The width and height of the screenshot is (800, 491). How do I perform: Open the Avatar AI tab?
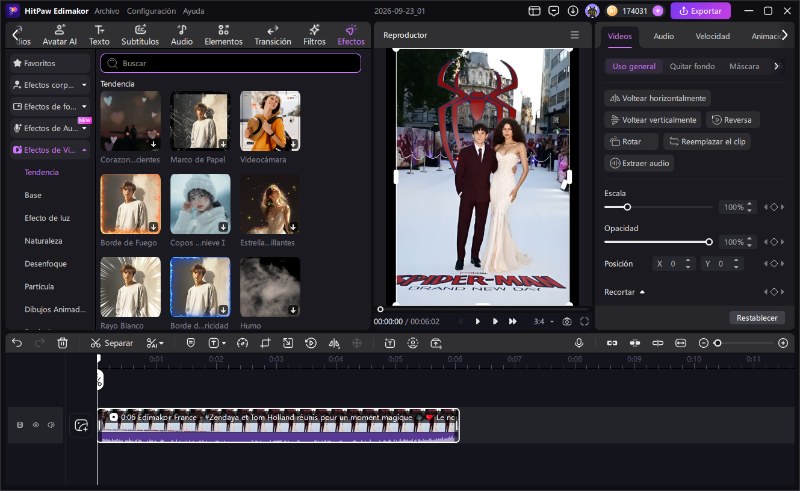[x=59, y=35]
